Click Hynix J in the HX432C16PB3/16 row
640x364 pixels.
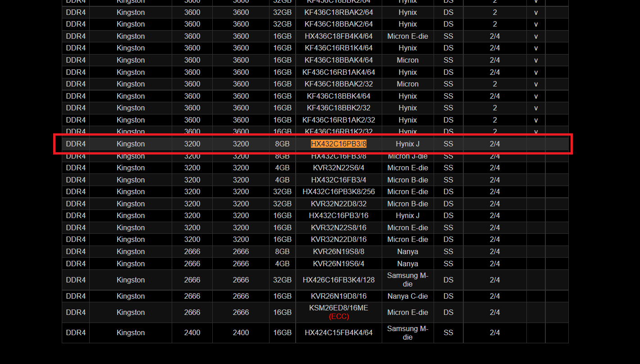[407, 215]
